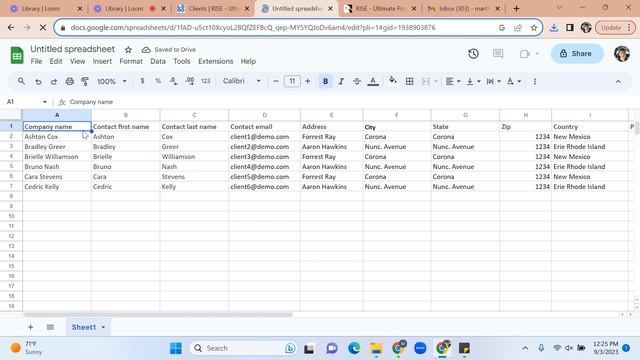640x360 pixels.
Task: Open more toolbar options three dots
Action: (535, 81)
